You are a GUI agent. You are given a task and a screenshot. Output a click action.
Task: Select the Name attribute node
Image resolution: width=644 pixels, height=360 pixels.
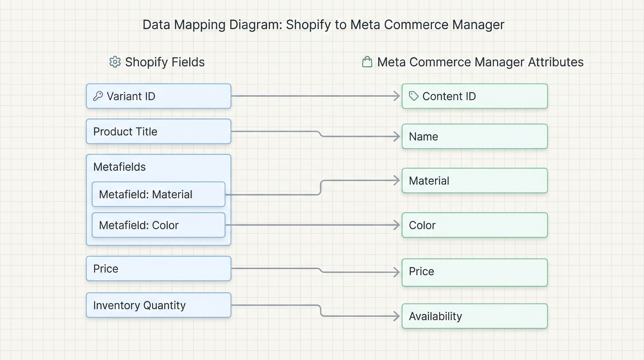point(474,136)
